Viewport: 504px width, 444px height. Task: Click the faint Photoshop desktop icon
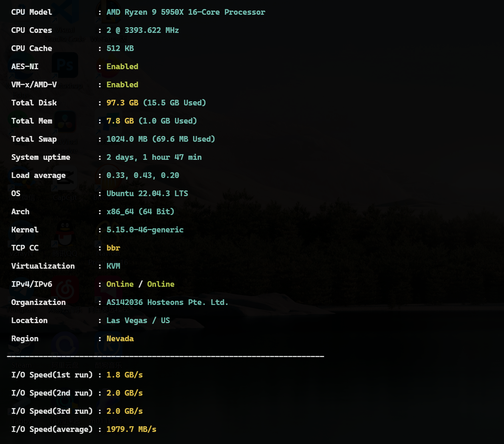pyautogui.click(x=65, y=66)
